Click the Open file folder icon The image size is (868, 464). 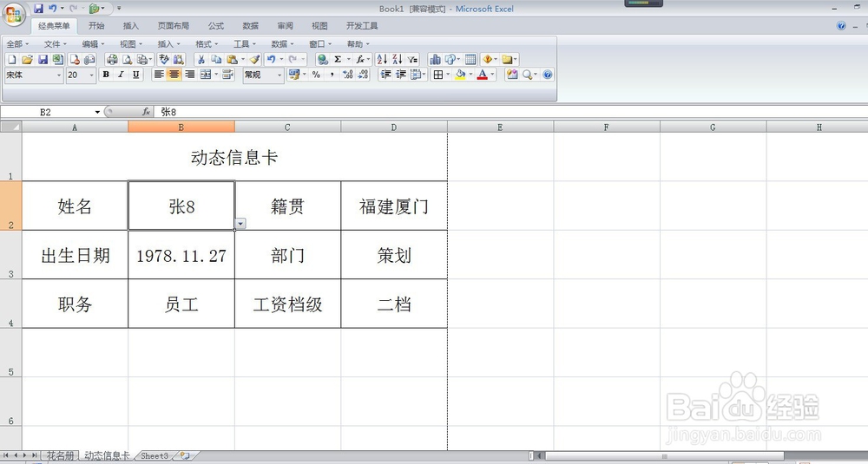point(27,59)
